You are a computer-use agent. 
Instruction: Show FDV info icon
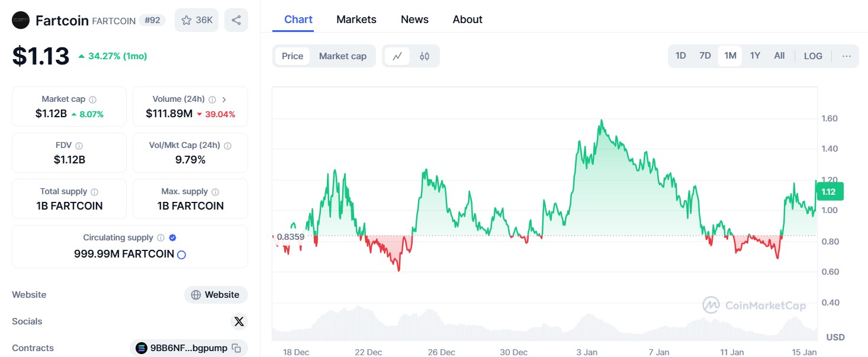[x=79, y=146]
